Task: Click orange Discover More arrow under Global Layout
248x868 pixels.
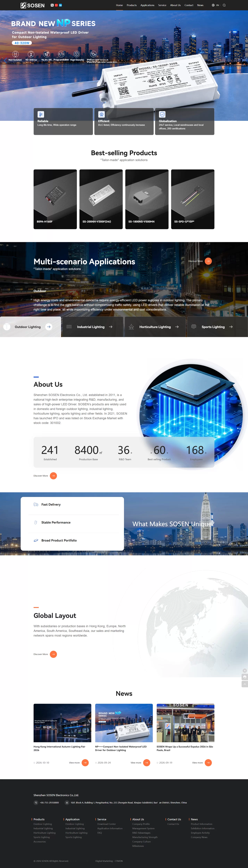Action: tap(53, 654)
